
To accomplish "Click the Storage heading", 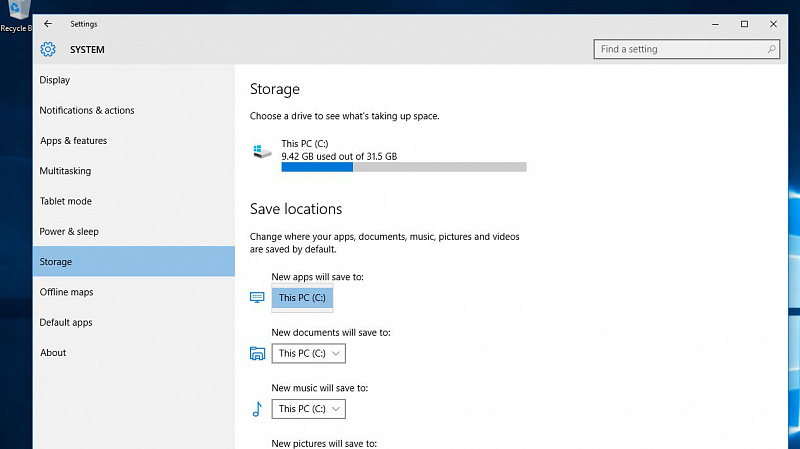I will [x=274, y=89].
